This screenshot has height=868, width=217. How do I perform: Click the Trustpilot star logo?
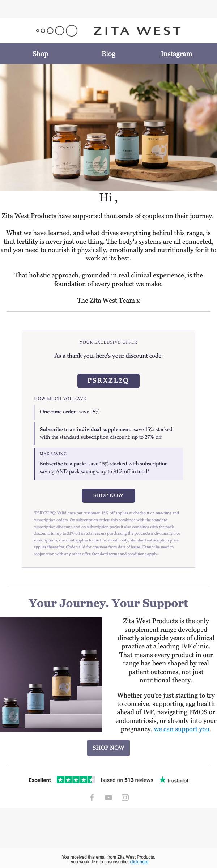(174, 780)
